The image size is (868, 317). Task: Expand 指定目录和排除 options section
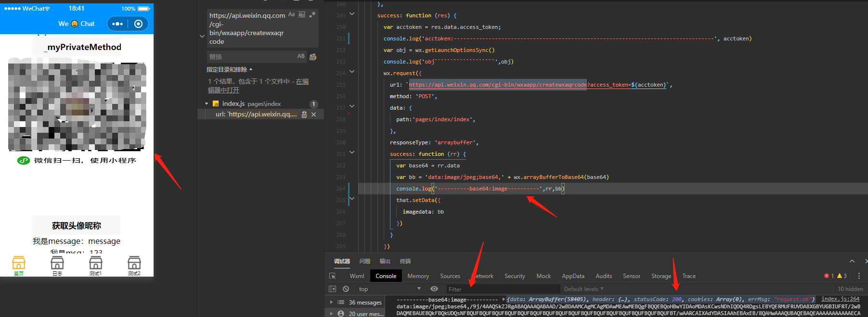coord(229,70)
